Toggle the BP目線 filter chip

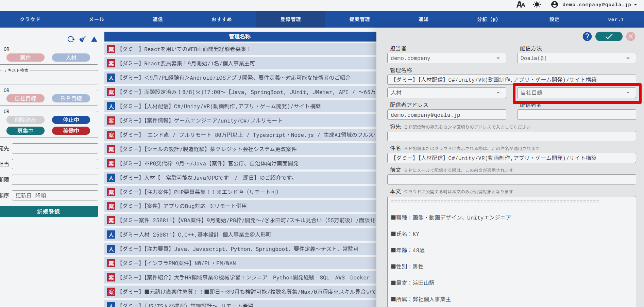pos(71,98)
